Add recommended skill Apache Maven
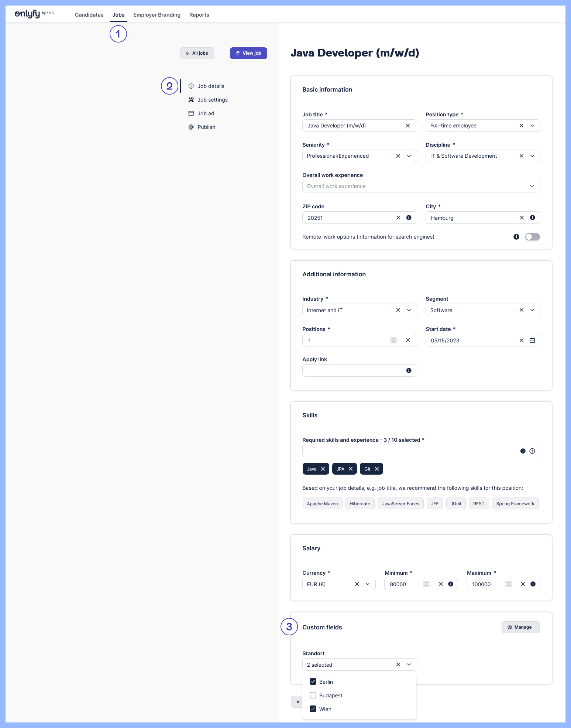The height and width of the screenshot is (728, 571). [323, 504]
